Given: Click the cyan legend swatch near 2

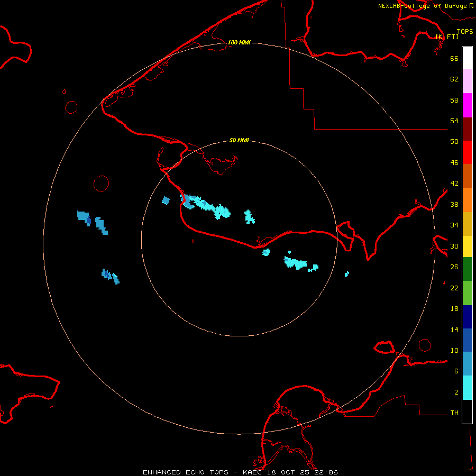Looking at the screenshot, I should coord(467,388).
